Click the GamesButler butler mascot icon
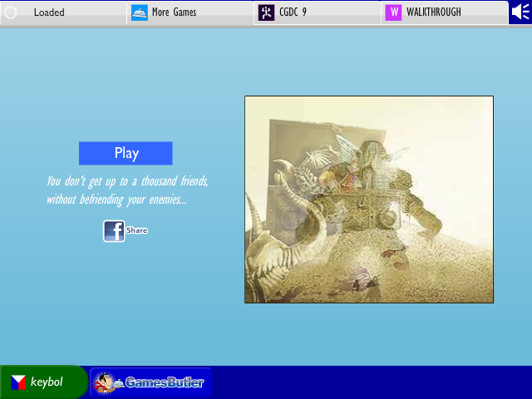Screen dimensions: 532x399 pos(107,383)
